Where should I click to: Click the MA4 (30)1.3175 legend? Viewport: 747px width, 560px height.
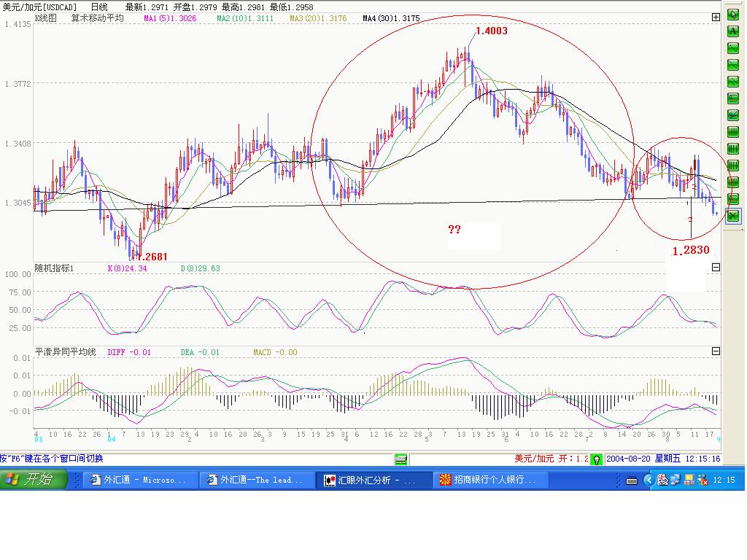391,18
